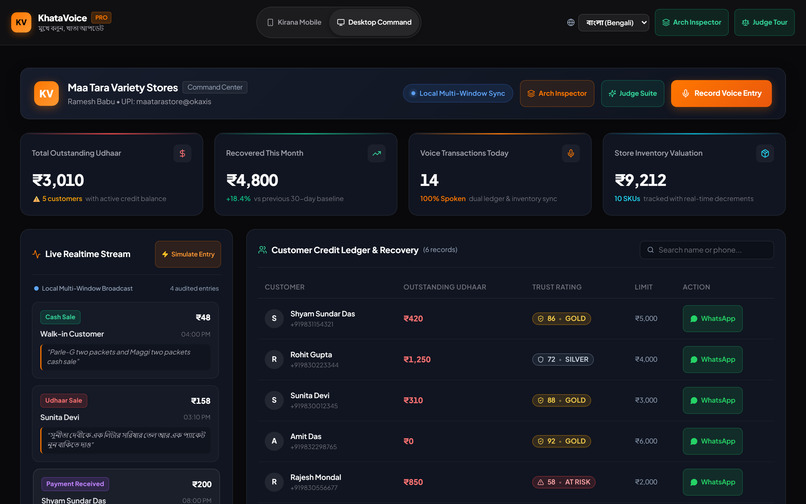Click the Customer Credit Ledger people icon

pyautogui.click(x=262, y=250)
